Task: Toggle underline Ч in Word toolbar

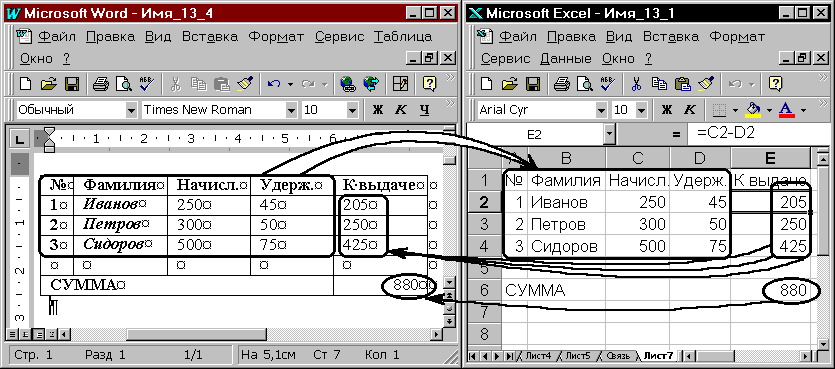Action: [x=424, y=110]
